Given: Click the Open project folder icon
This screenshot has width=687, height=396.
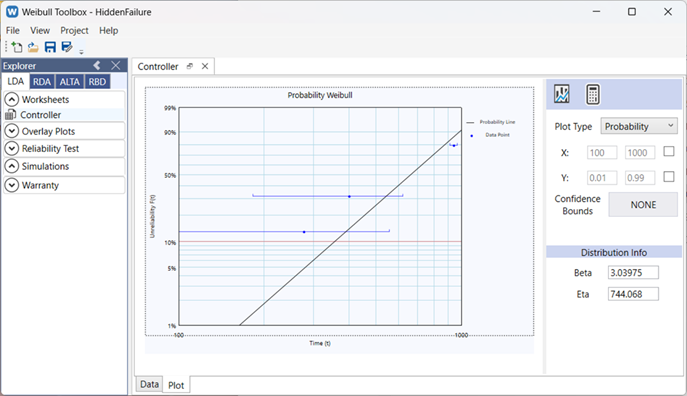Looking at the screenshot, I should (x=33, y=47).
